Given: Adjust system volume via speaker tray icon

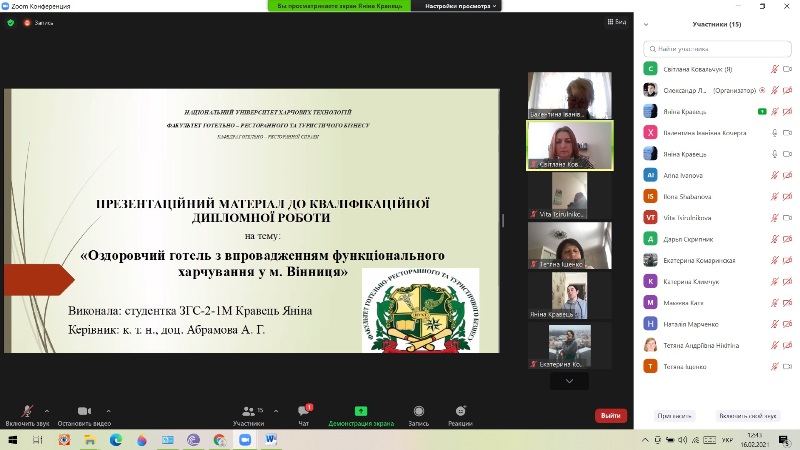Looking at the screenshot, I should coord(683,440).
